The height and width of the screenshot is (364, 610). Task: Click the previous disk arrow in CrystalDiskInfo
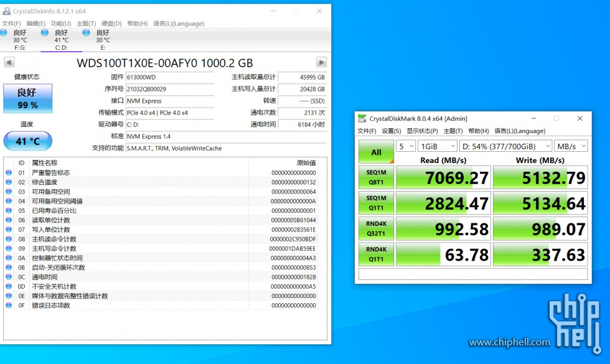(9, 62)
